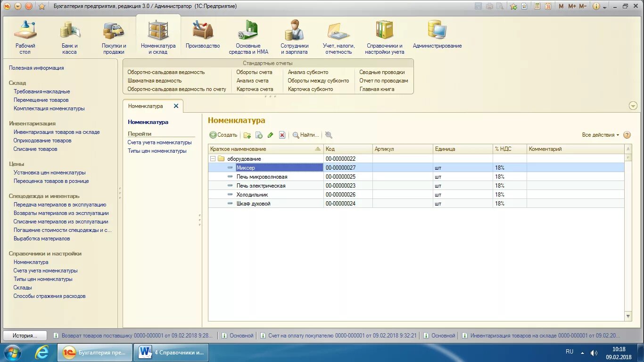This screenshot has width=644, height=362.
Task: Click the M- memory button
Action: (x=583, y=6)
